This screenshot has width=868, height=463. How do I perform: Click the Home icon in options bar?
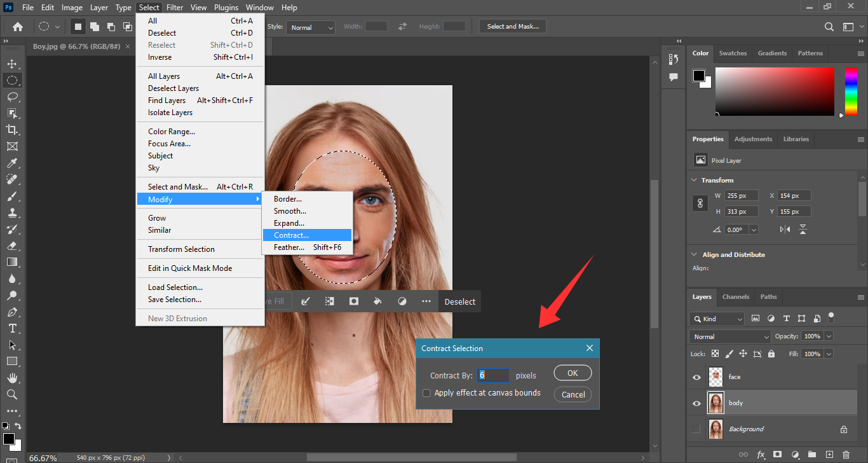tap(18, 27)
